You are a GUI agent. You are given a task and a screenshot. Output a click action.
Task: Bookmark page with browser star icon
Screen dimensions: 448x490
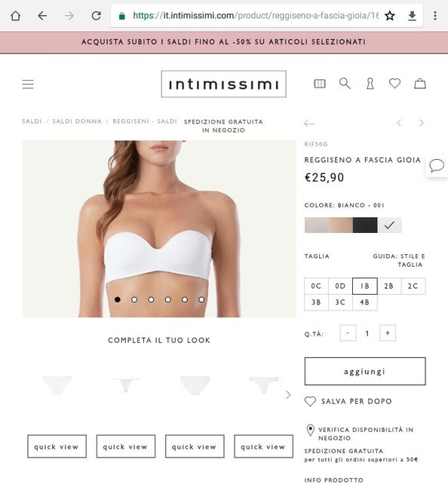point(389,16)
